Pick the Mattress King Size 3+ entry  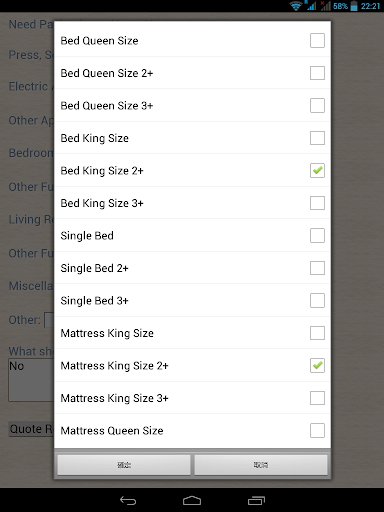pyautogui.click(x=192, y=398)
